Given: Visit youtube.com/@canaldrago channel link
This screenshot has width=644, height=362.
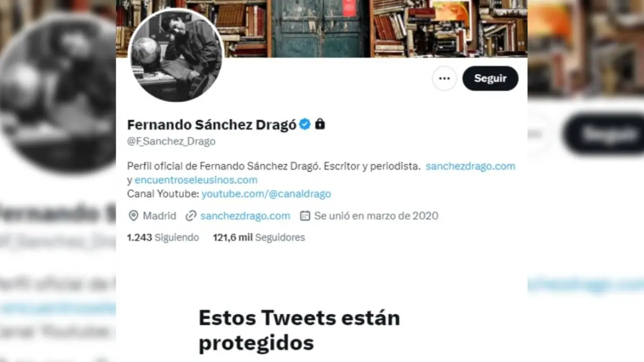Looking at the screenshot, I should pos(266,194).
